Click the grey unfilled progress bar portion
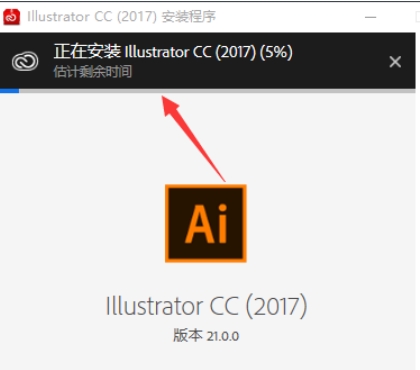The image size is (420, 370). (x=217, y=91)
